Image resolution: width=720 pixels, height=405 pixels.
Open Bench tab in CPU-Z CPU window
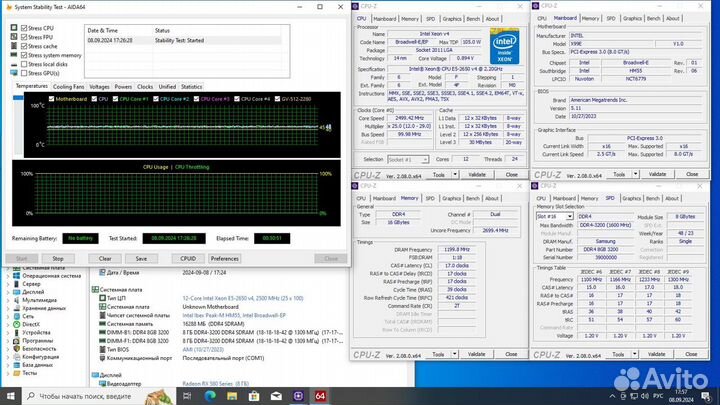[473, 19]
